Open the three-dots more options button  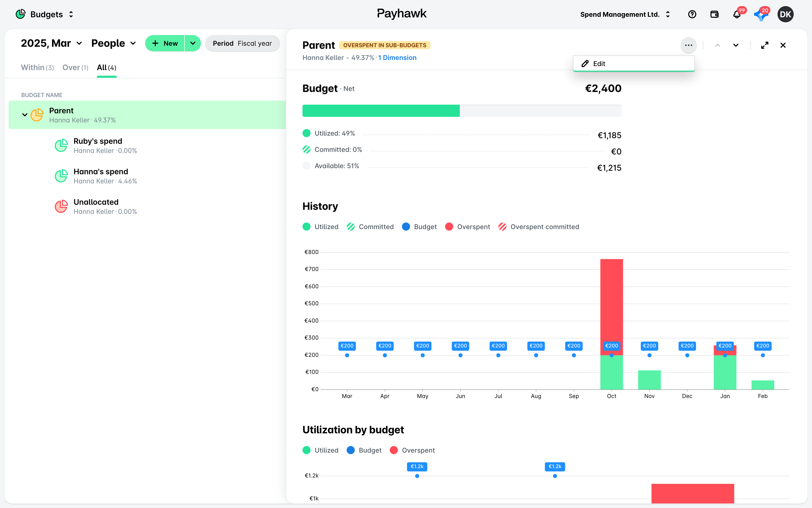click(x=688, y=45)
